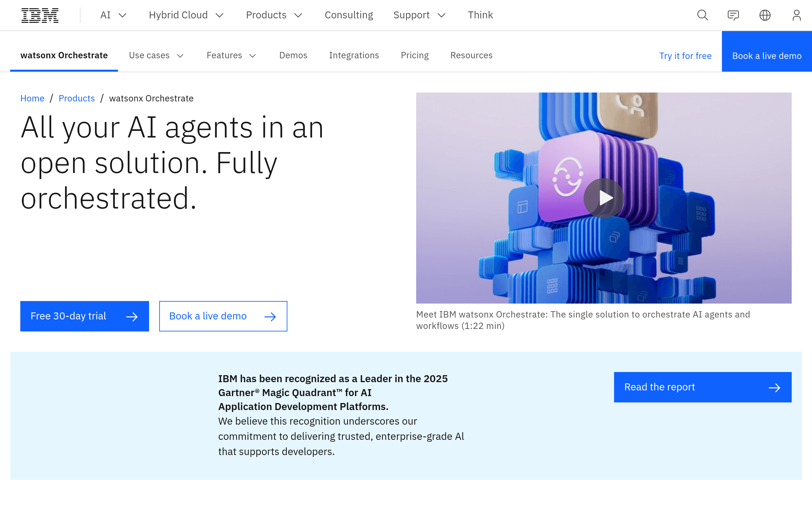Play the watsonx Orchestrate video

[603, 198]
